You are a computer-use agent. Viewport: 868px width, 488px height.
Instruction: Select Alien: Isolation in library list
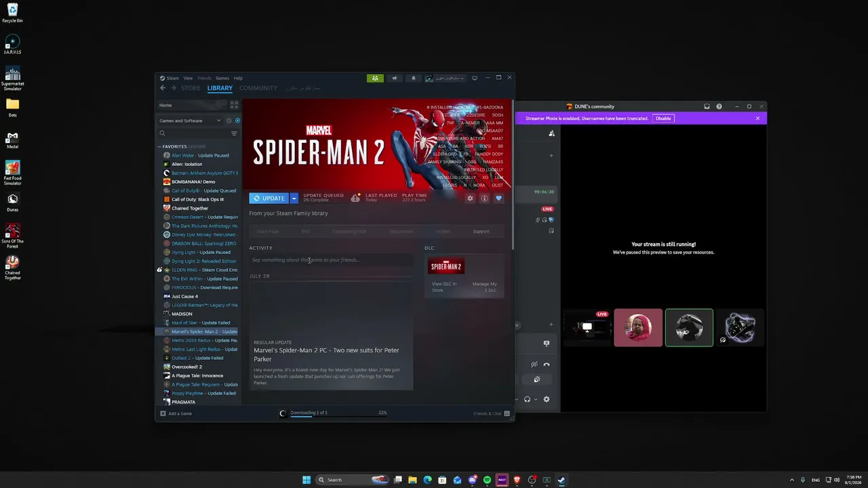(186, 164)
